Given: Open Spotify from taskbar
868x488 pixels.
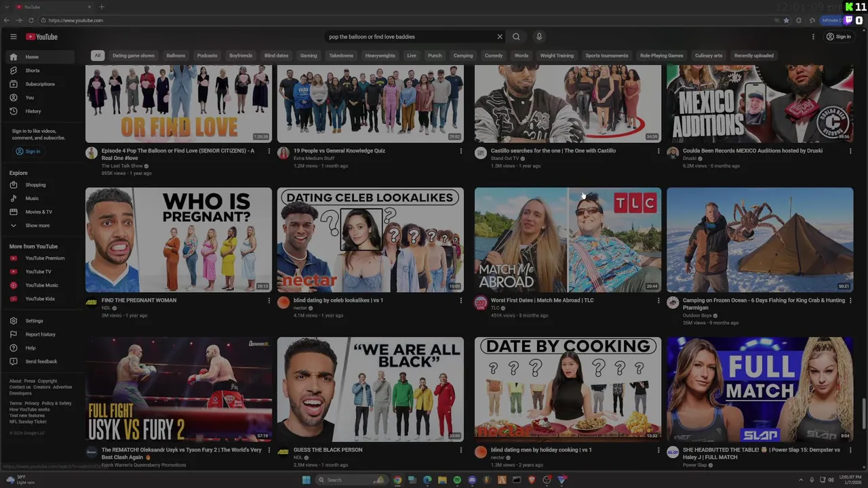Looking at the screenshot, I should pyautogui.click(x=457, y=480).
